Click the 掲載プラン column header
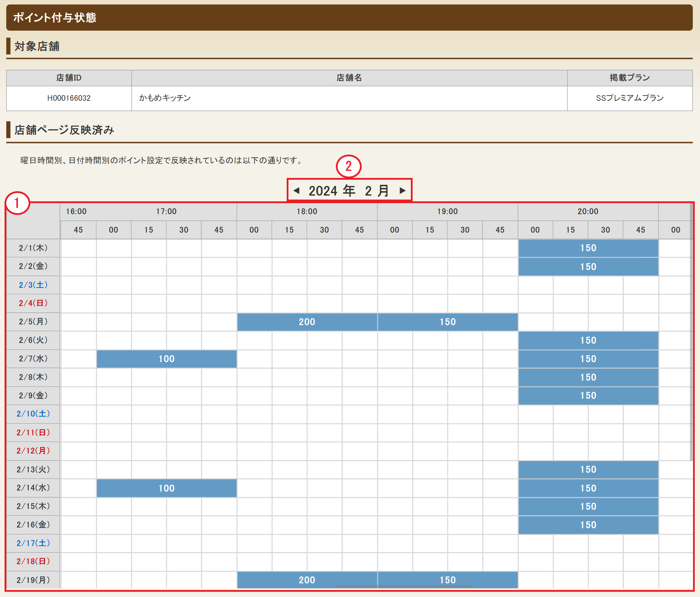700x597 pixels. (630, 78)
